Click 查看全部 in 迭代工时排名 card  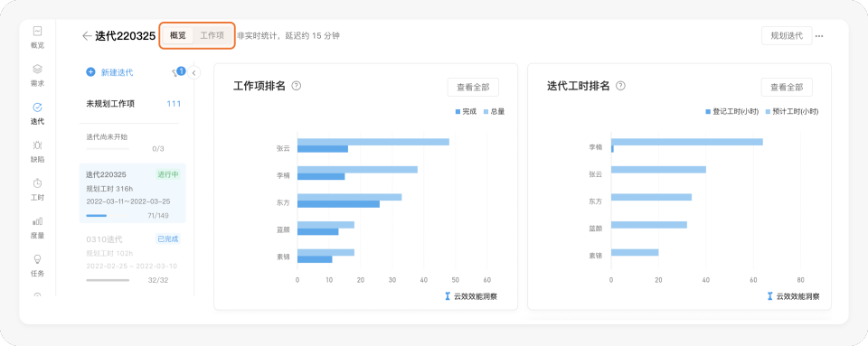(787, 87)
